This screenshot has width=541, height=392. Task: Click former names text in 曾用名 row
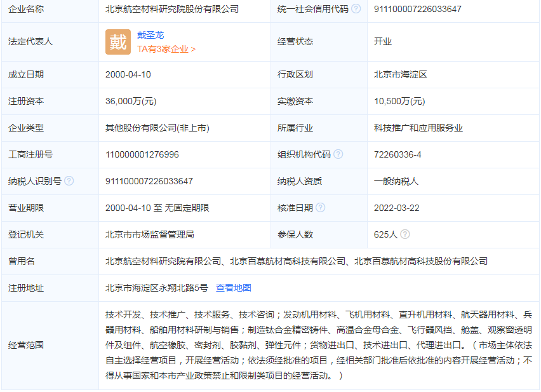(297, 261)
